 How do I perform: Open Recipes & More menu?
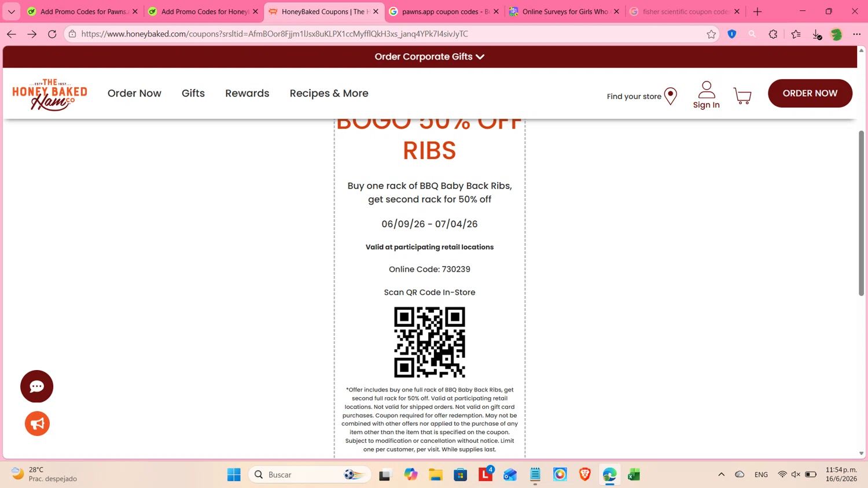pyautogui.click(x=329, y=93)
